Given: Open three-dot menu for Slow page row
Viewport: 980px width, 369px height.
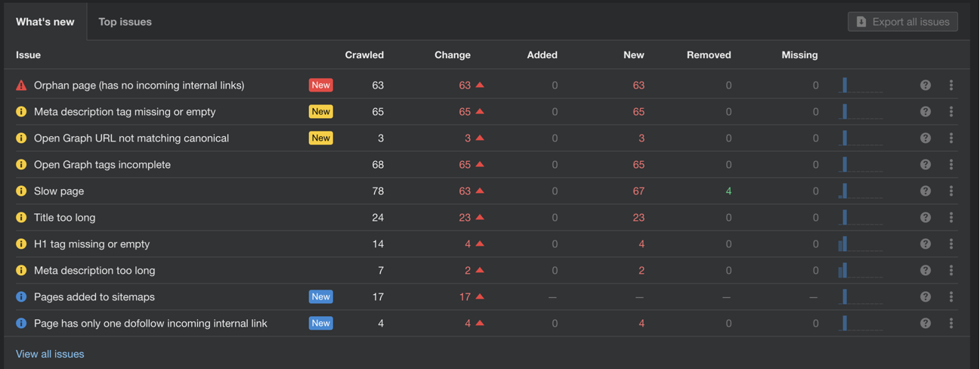Looking at the screenshot, I should 951,191.
